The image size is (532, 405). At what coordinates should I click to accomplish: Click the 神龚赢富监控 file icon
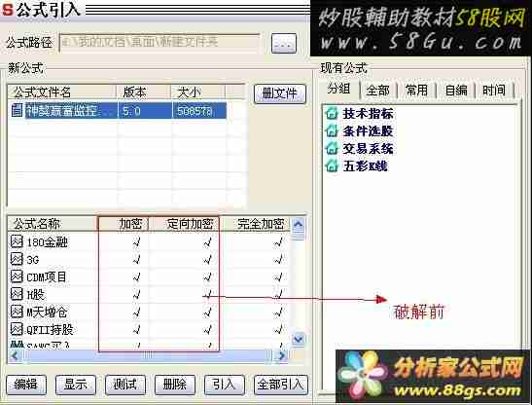point(17,110)
